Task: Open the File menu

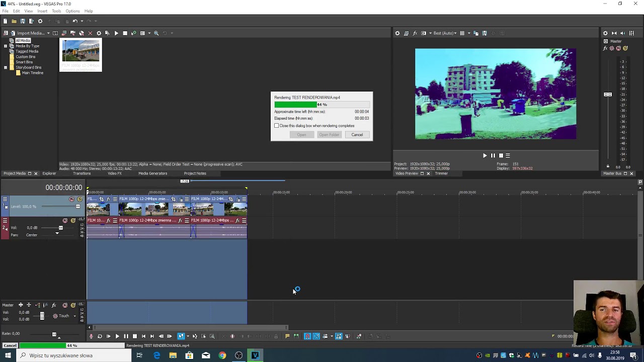Action: click(x=5, y=11)
